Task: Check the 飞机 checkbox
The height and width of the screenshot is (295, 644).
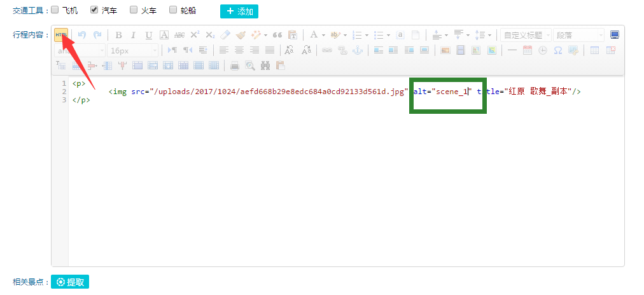Action: 55,10
